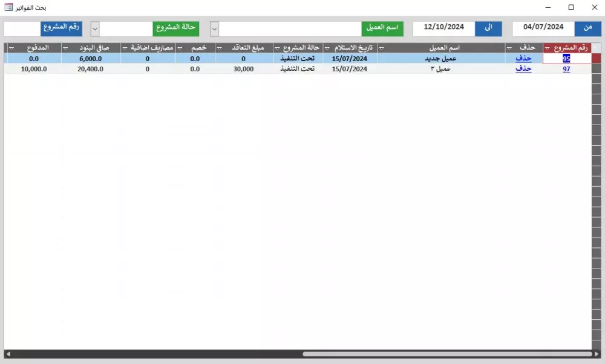
Task: Click additional expenses 0 in row 95
Action: click(x=148, y=59)
